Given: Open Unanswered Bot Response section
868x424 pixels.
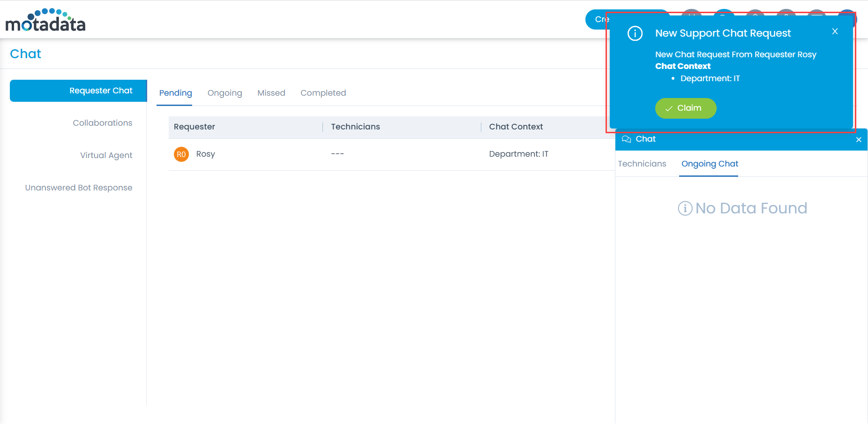Looking at the screenshot, I should click(x=79, y=188).
